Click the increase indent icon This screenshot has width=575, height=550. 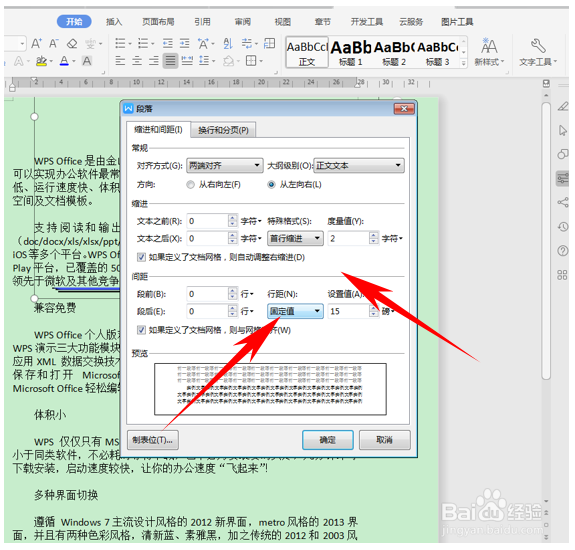click(184, 44)
